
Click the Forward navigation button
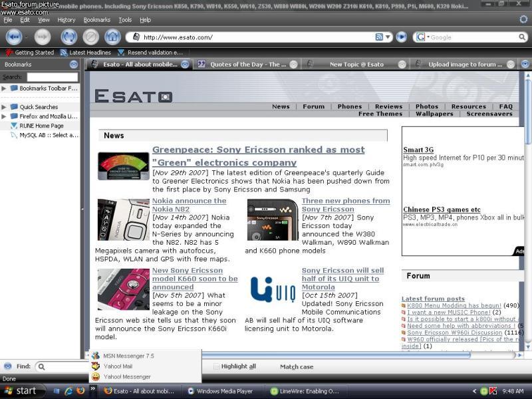[43, 37]
